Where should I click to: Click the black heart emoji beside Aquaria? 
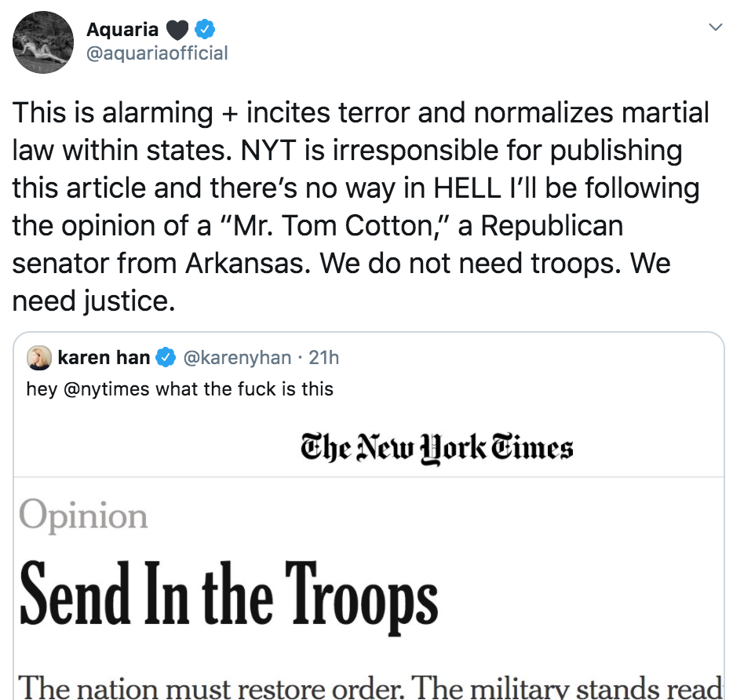pos(179,31)
